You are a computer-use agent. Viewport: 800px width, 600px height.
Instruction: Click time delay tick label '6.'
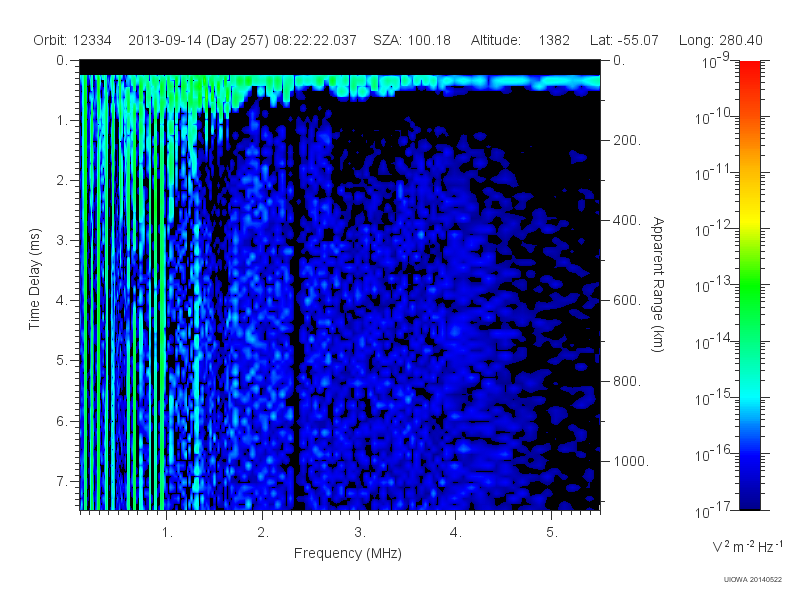coord(62,421)
